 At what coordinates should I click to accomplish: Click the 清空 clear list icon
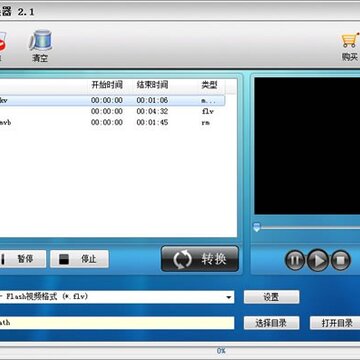pyautogui.click(x=40, y=41)
